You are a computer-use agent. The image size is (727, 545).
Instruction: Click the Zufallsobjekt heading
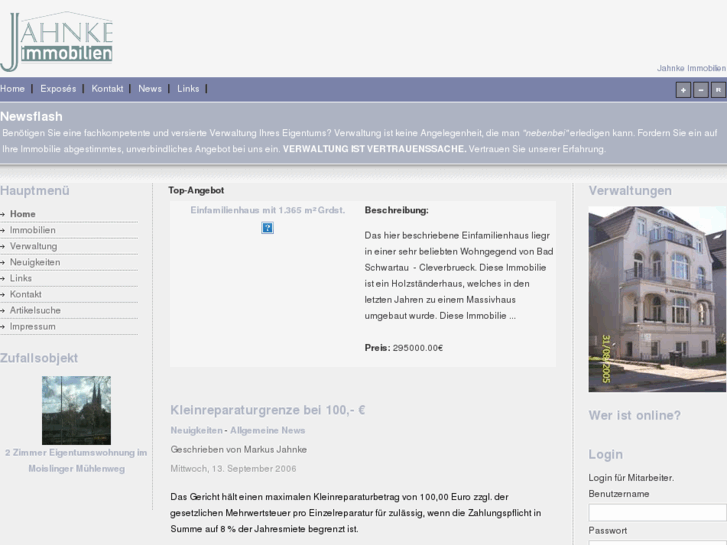tap(39, 358)
